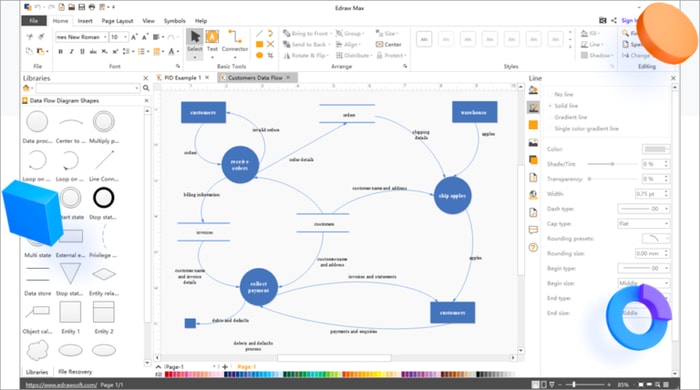Pick the Select pointer tool
This screenshot has width=700, height=390.
195,41
